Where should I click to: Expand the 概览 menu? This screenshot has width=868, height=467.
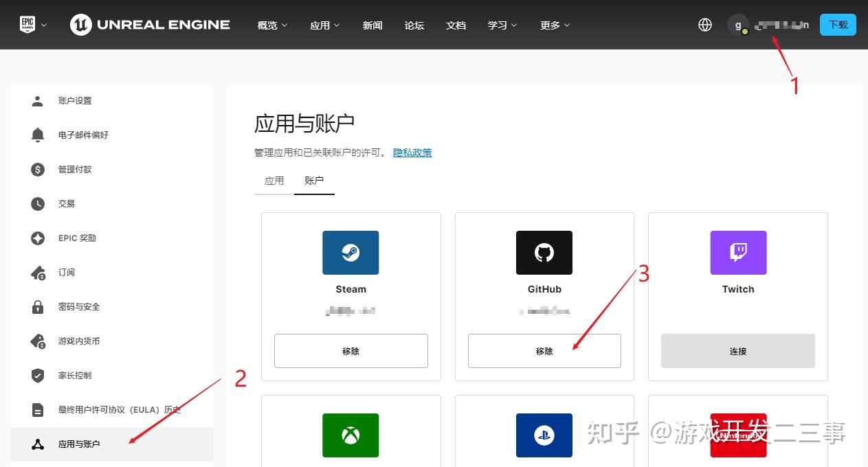tap(272, 25)
